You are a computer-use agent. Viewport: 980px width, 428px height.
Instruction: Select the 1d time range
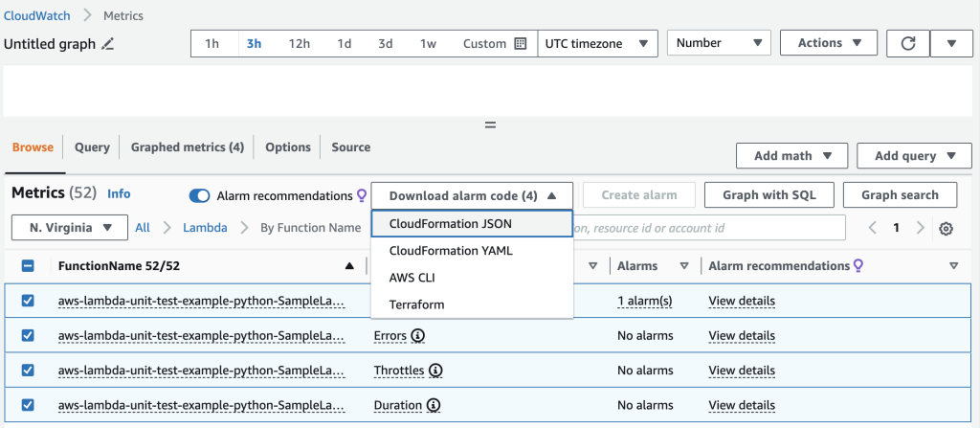344,44
